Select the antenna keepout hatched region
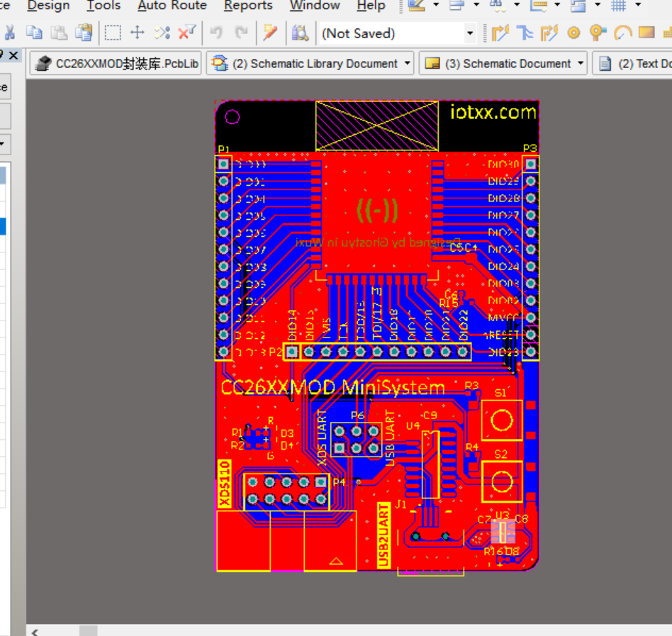672x636 pixels. tap(376, 125)
